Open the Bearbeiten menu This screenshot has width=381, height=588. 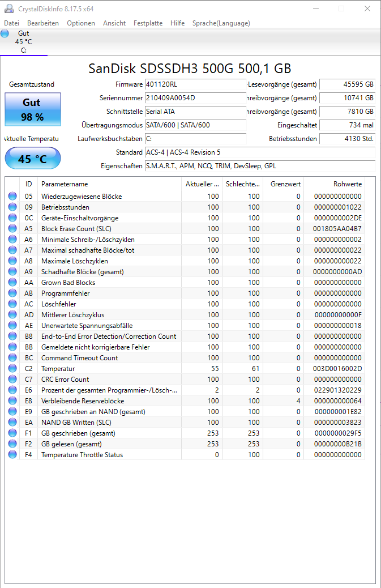tap(42, 23)
